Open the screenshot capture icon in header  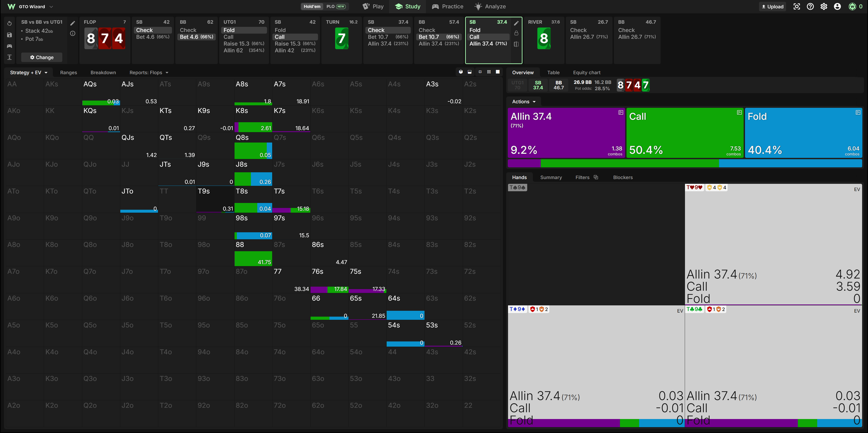pos(796,6)
